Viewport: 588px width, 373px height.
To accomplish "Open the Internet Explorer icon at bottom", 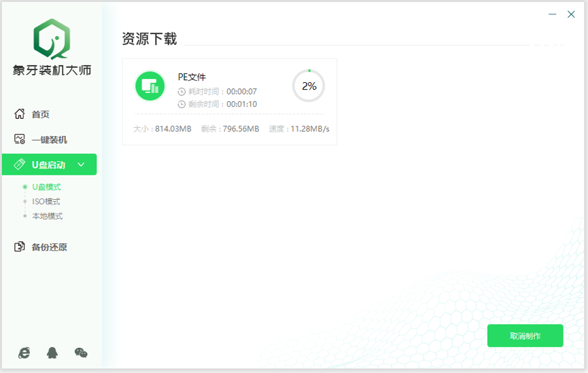I will tap(24, 352).
